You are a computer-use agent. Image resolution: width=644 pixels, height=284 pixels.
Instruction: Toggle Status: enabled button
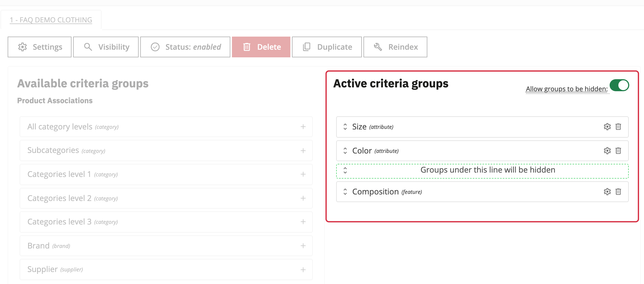185,47
